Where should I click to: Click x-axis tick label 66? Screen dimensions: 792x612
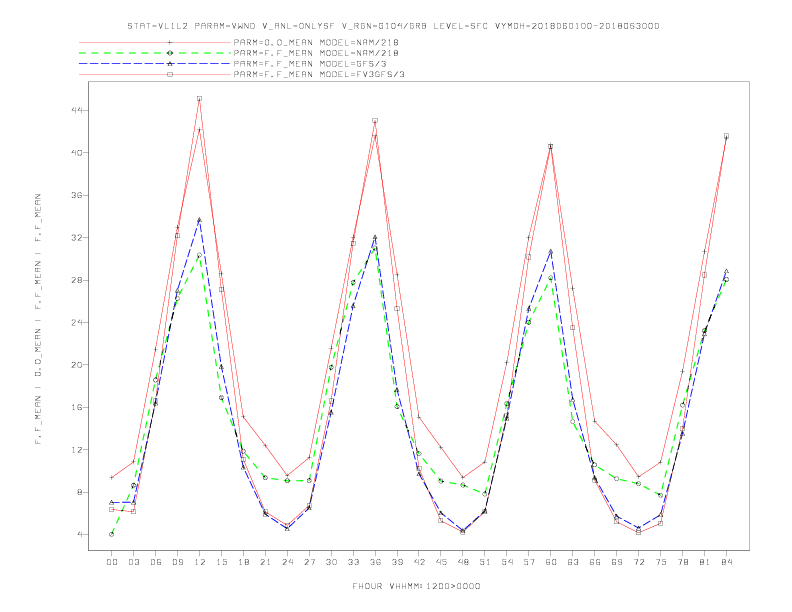595,562
